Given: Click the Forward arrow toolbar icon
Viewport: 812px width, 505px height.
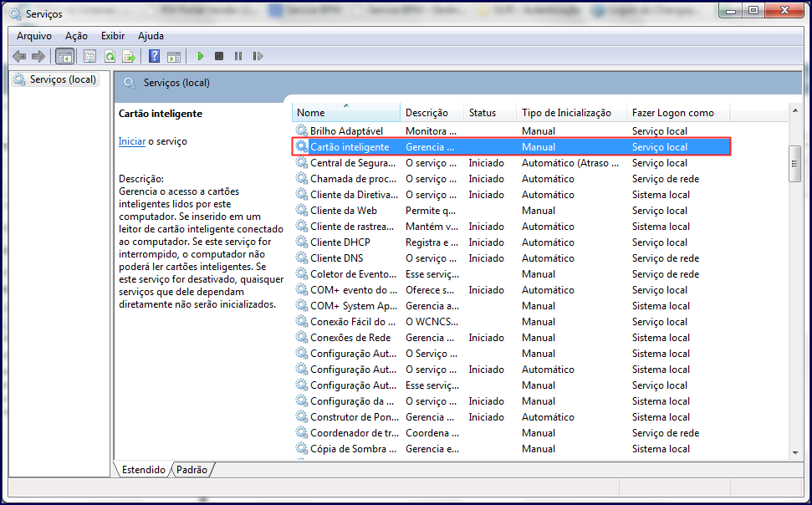Looking at the screenshot, I should [38, 56].
